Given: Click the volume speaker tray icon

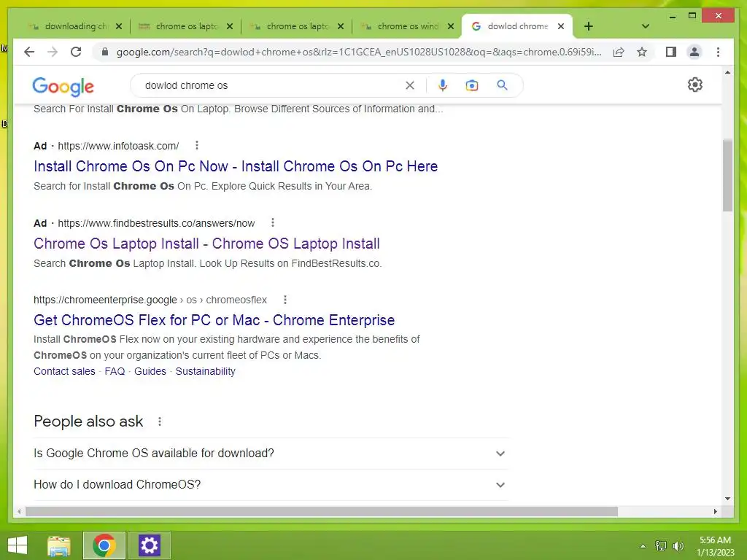Looking at the screenshot, I should tap(678, 545).
